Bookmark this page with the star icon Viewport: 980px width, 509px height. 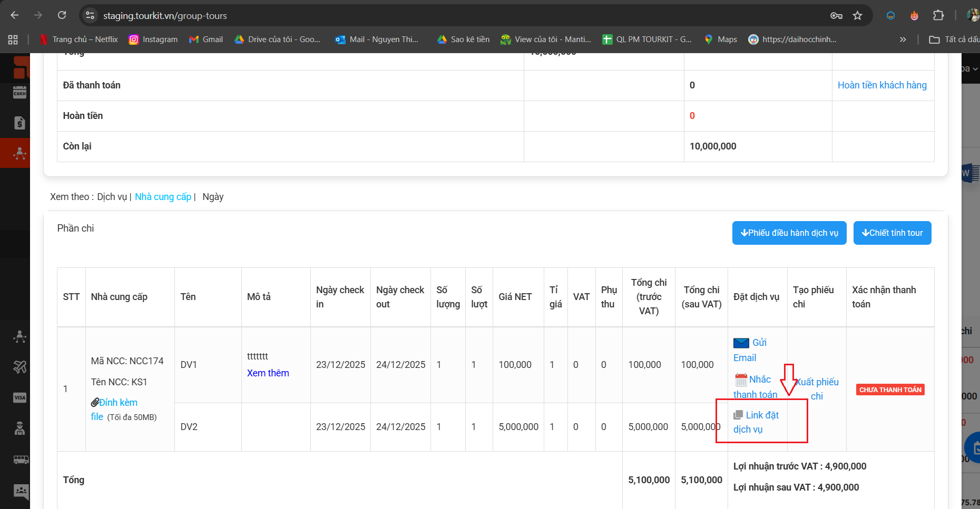tap(858, 16)
